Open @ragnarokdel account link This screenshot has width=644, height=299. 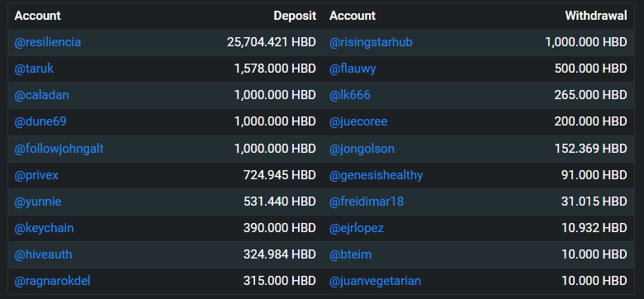(52, 281)
